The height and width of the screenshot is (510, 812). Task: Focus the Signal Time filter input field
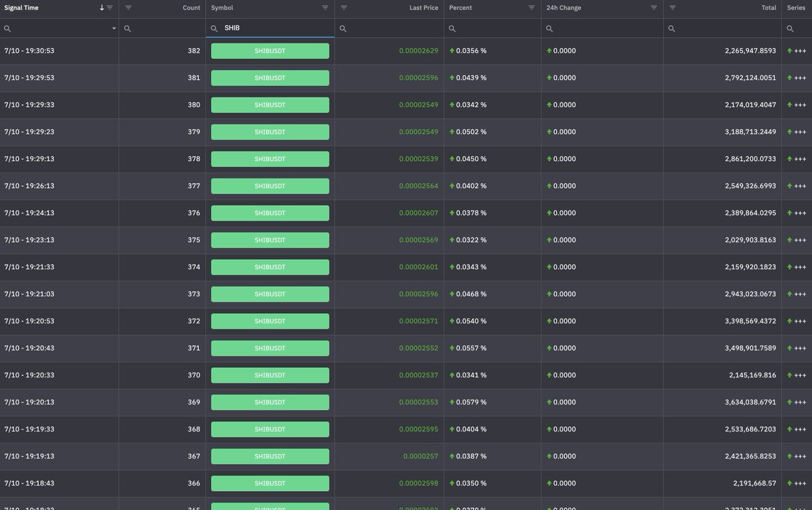point(61,28)
